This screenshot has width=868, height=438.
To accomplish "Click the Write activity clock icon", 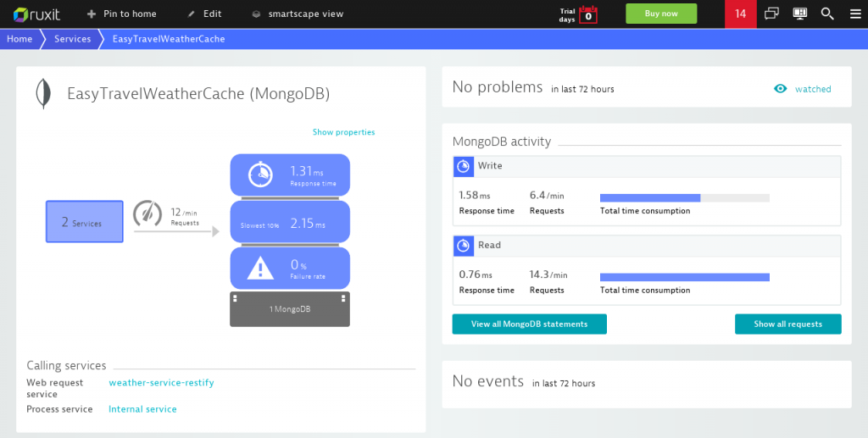I will (464, 166).
